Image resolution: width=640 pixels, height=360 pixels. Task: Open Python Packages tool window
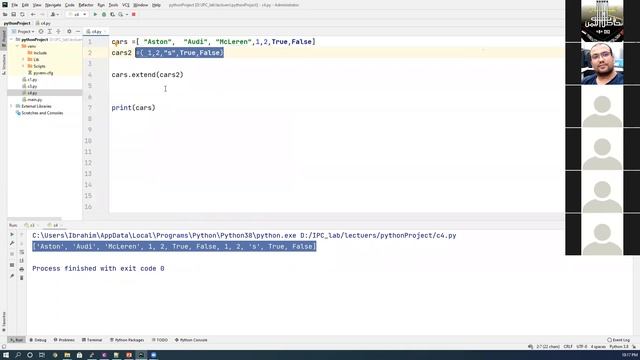click(x=127, y=340)
